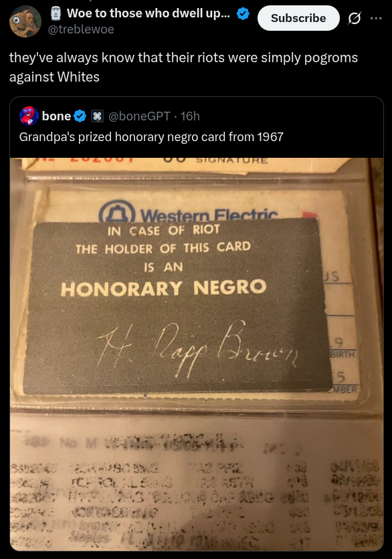This screenshot has height=559, width=392.
Task: Click bone's profile avatar in quoted post
Action: pyautogui.click(x=29, y=116)
